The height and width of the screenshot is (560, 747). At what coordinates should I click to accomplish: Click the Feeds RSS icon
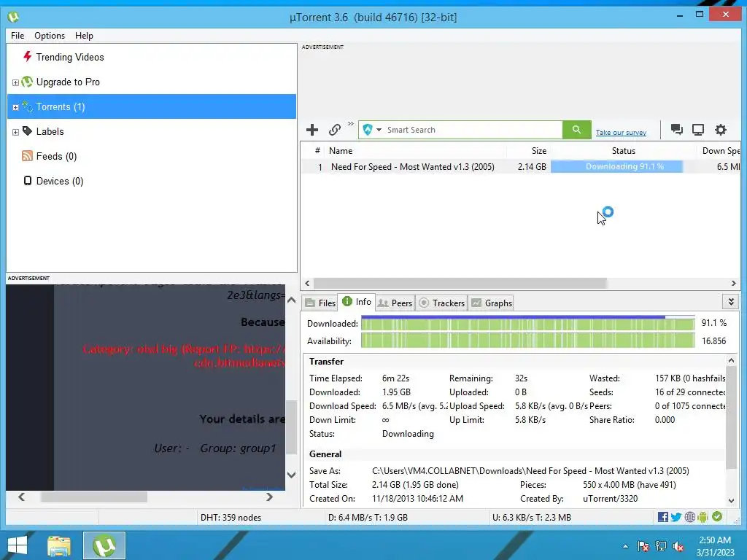click(27, 156)
